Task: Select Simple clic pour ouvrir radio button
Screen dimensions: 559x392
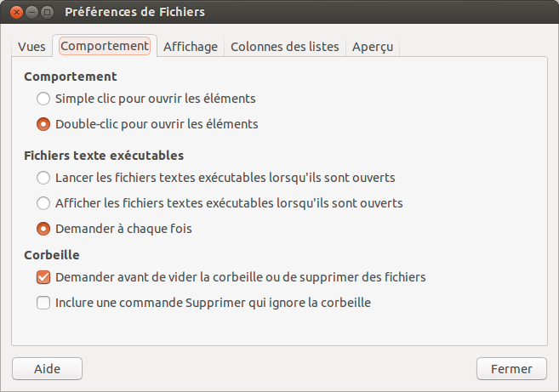Action: (43, 99)
